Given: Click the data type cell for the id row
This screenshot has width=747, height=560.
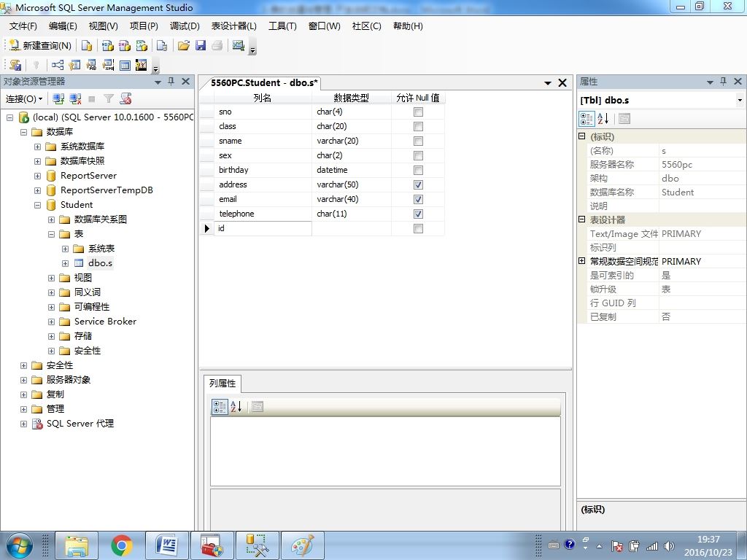Looking at the screenshot, I should pos(352,228).
